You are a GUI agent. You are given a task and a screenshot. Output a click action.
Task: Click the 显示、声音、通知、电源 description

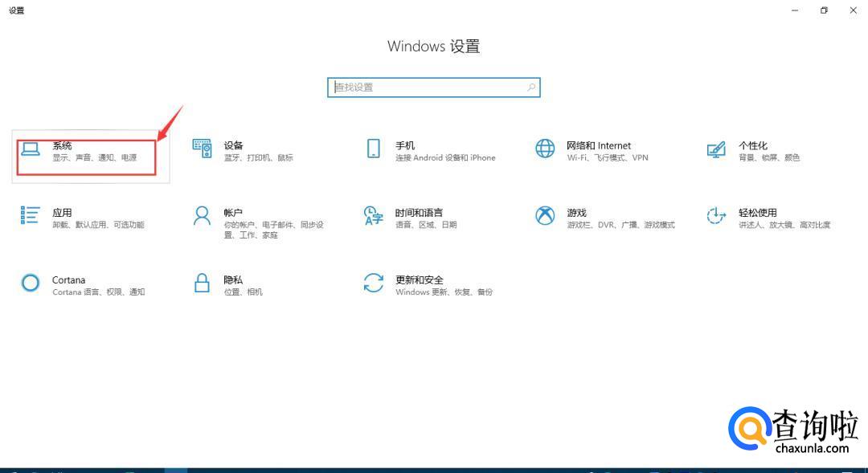tap(95, 157)
